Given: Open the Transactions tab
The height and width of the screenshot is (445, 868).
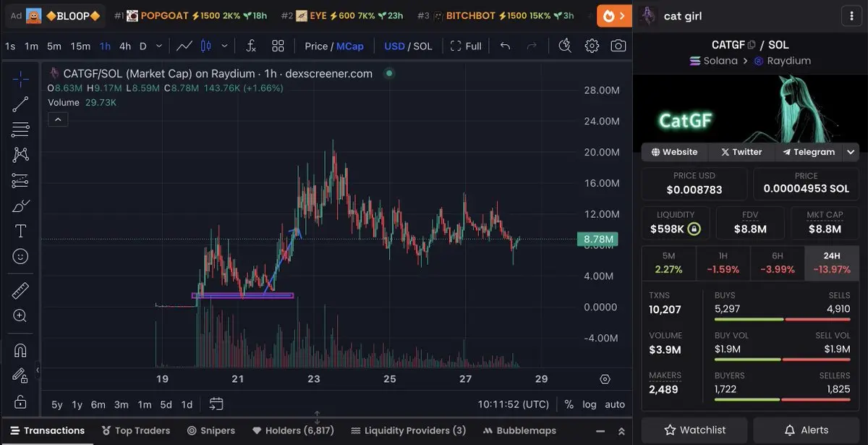Looking at the screenshot, I should [47, 431].
